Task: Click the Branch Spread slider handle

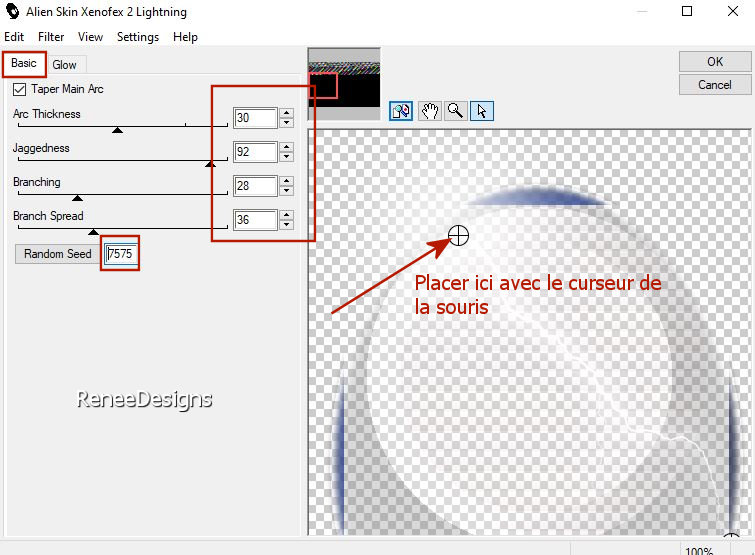Action: tap(94, 232)
